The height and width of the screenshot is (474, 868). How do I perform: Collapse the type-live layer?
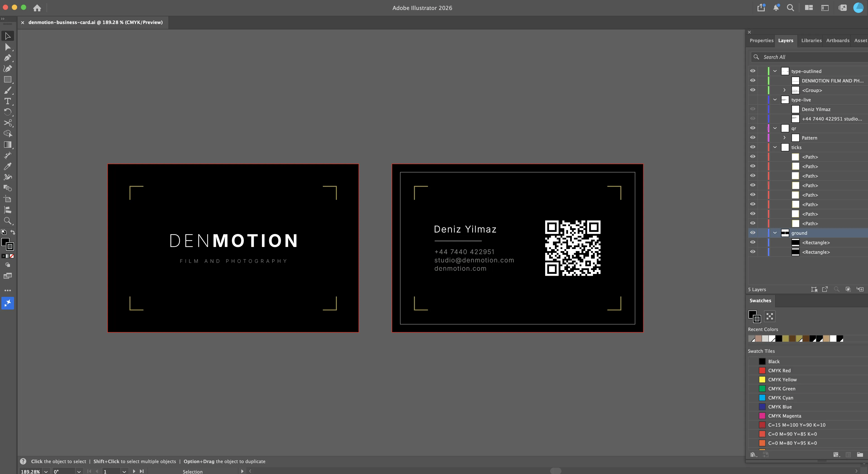(775, 100)
